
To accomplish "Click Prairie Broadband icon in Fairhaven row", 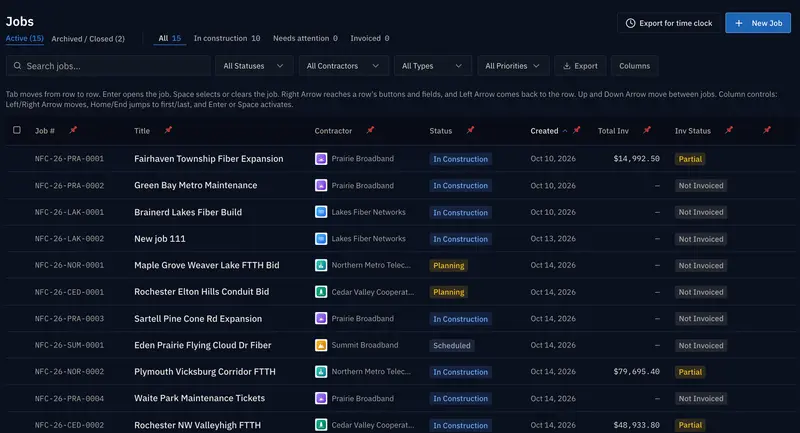I will 321,159.
